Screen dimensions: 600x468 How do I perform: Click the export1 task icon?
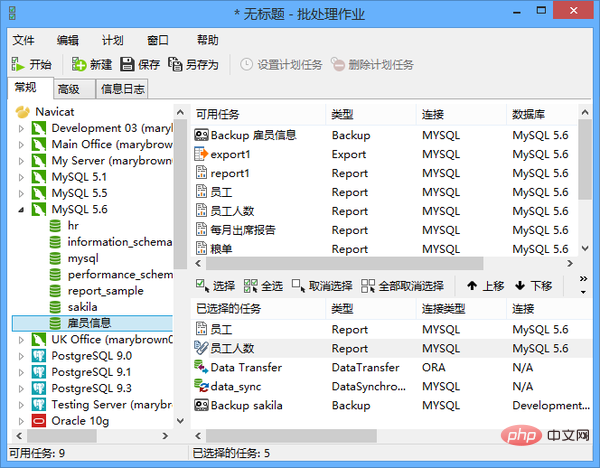pos(201,154)
